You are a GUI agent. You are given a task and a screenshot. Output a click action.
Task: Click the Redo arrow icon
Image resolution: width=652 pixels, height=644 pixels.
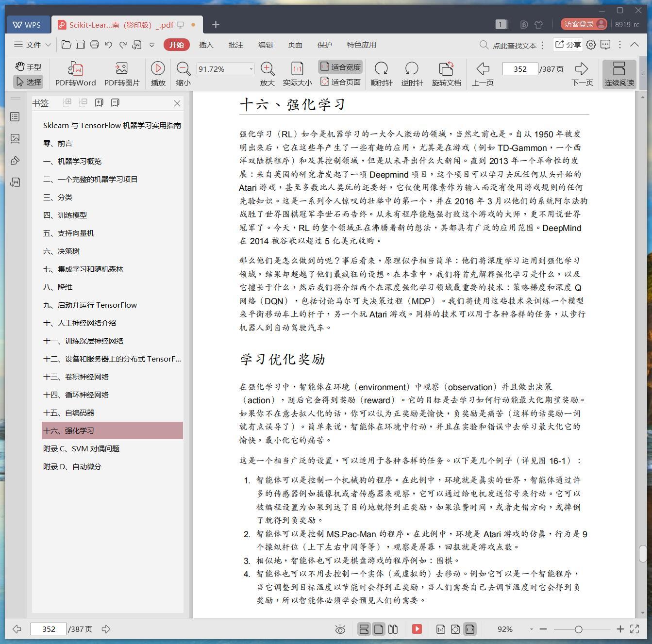point(123,45)
